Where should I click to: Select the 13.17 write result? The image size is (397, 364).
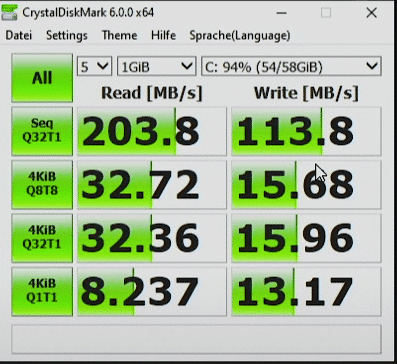click(x=306, y=291)
